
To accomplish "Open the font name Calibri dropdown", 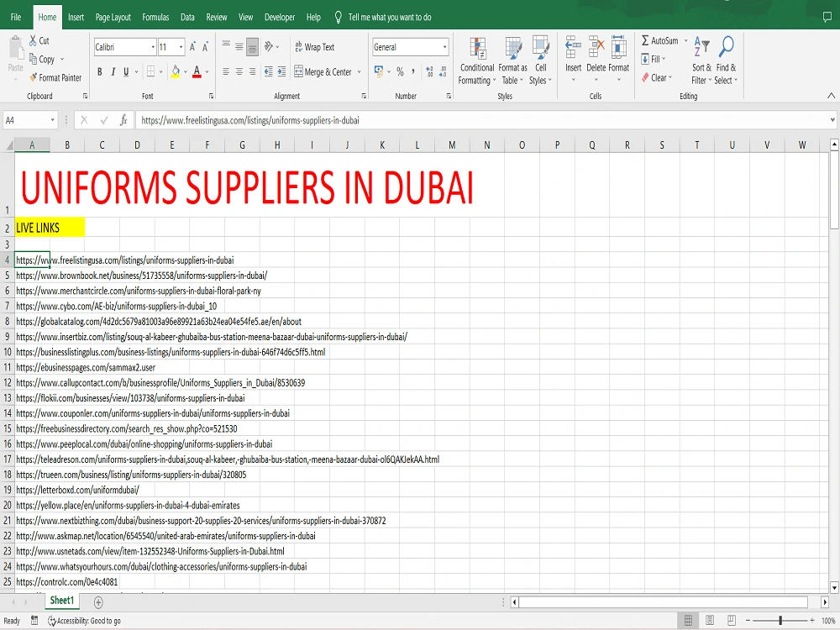I will [153, 47].
